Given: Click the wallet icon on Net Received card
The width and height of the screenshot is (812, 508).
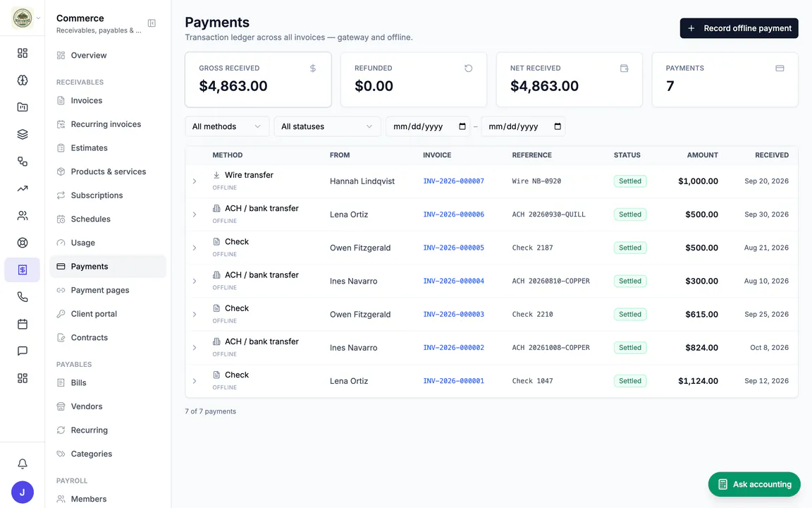Looking at the screenshot, I should click(624, 68).
